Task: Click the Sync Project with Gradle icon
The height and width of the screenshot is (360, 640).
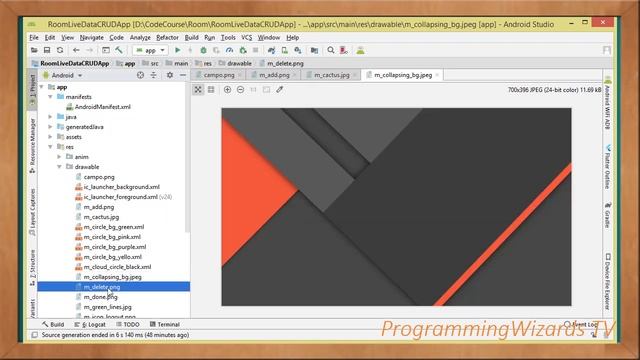Action: coord(271,50)
